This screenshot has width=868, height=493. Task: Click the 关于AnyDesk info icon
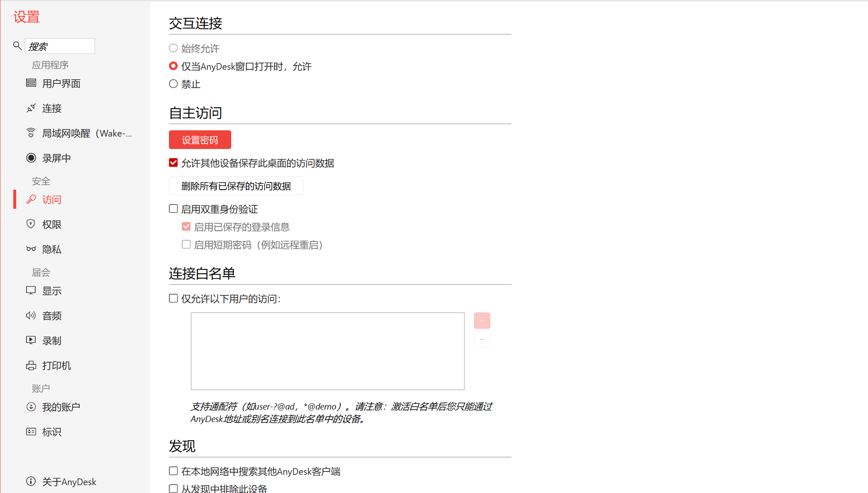(31, 481)
